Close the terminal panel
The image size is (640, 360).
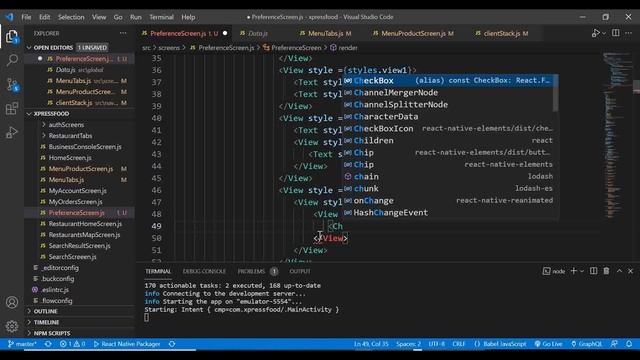coord(630,271)
